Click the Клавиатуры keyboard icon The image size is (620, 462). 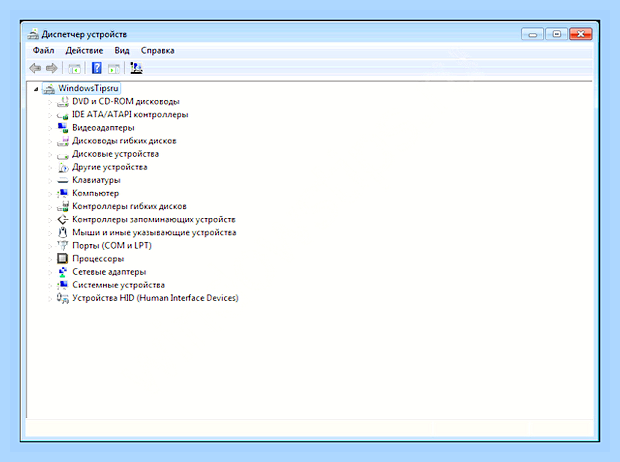(62, 180)
